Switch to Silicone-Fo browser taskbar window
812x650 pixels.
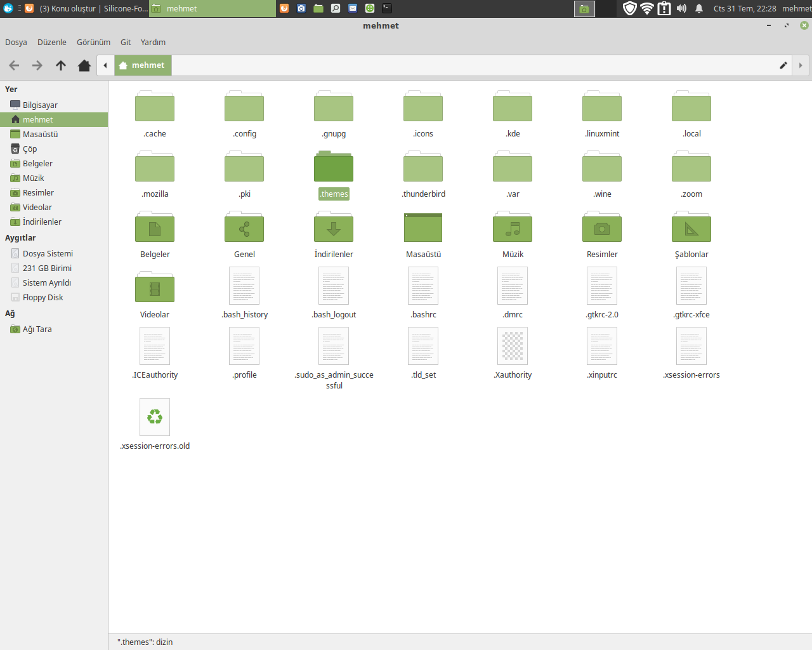[x=86, y=8]
